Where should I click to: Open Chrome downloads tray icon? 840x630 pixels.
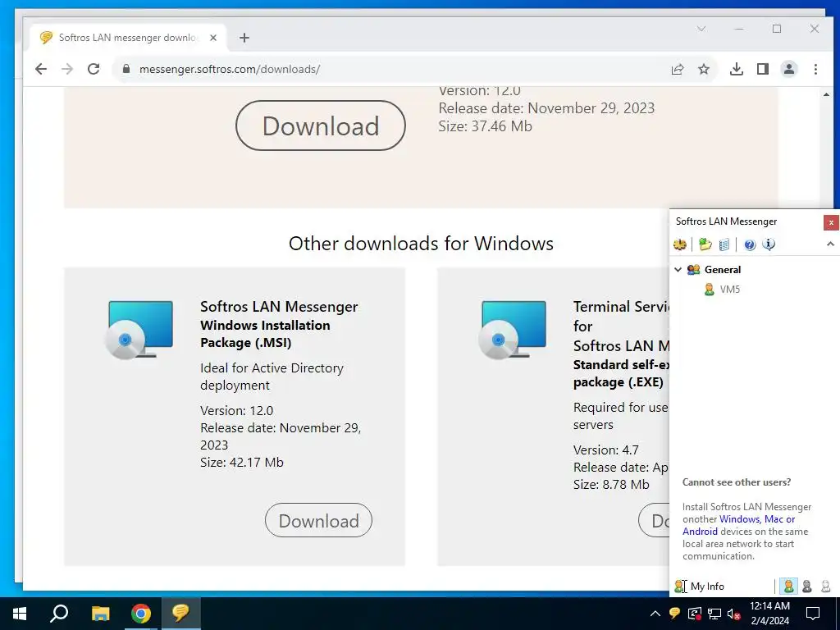(x=737, y=69)
